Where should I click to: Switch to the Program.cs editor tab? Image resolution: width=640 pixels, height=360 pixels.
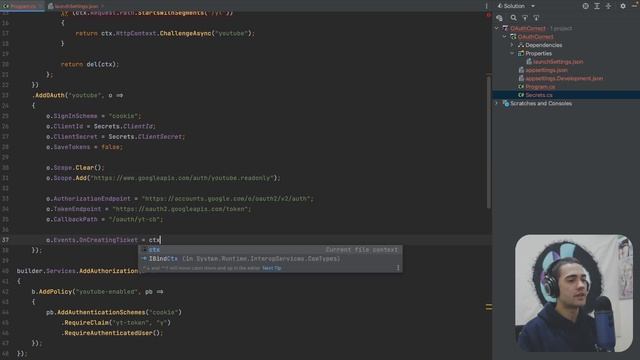pos(22,6)
